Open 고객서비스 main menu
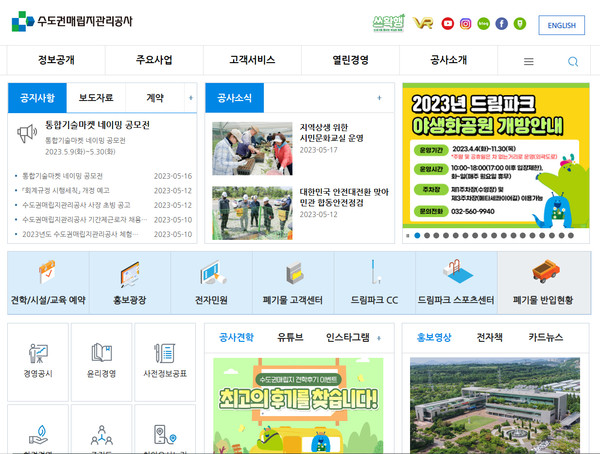600x454 pixels. (x=252, y=60)
